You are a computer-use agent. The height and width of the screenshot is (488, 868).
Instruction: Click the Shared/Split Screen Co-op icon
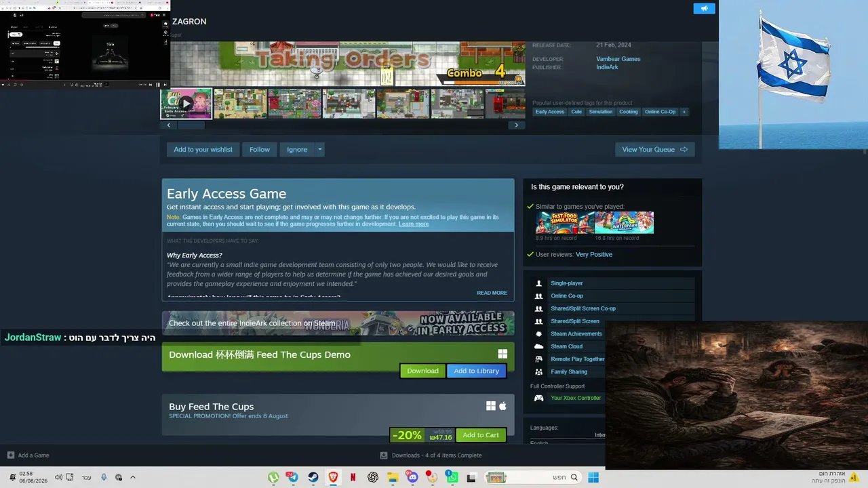pos(539,309)
